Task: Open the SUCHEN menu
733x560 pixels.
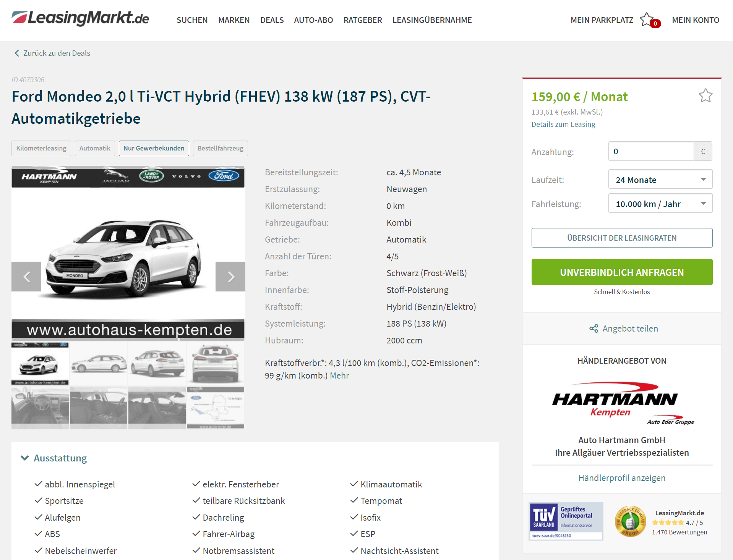Action: [x=192, y=20]
